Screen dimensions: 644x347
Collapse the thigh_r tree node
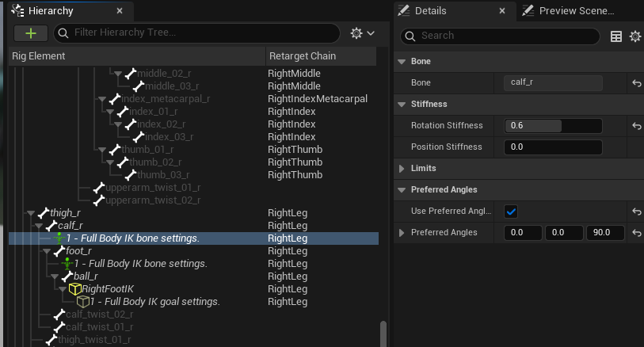pos(31,213)
